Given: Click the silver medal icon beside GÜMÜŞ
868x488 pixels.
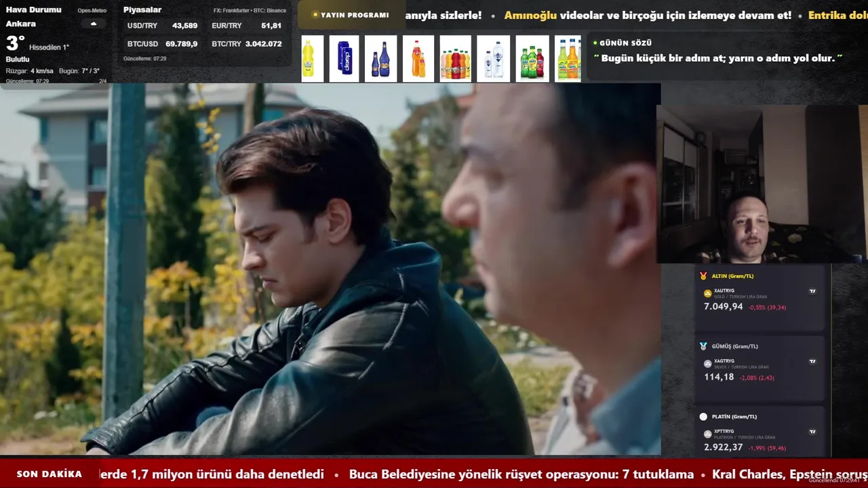Looking at the screenshot, I should click(703, 346).
